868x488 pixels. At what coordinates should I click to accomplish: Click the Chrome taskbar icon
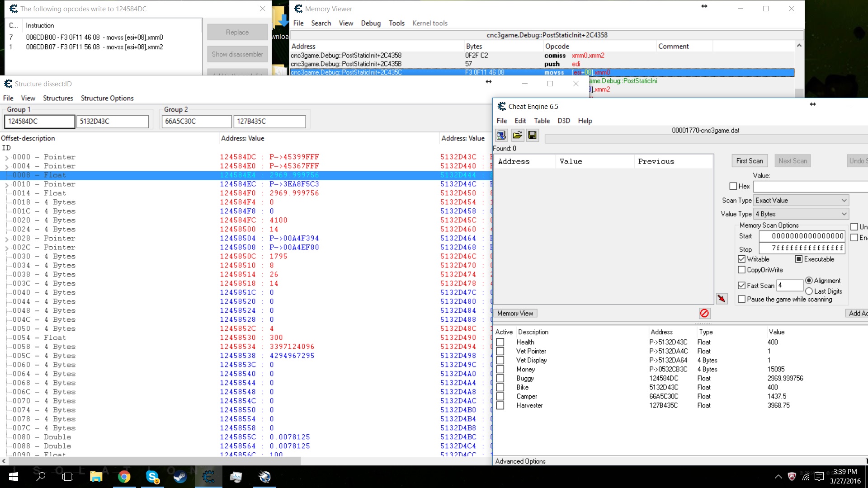(124, 477)
